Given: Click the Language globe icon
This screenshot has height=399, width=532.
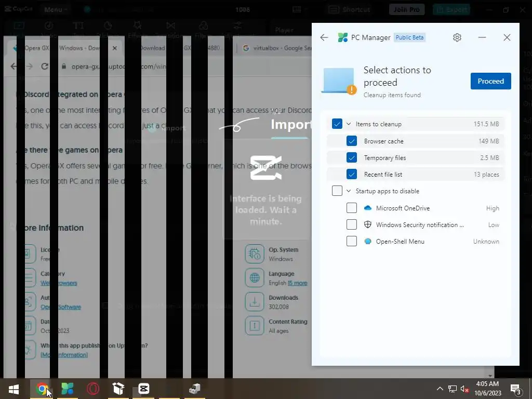Looking at the screenshot, I should click(255, 277).
